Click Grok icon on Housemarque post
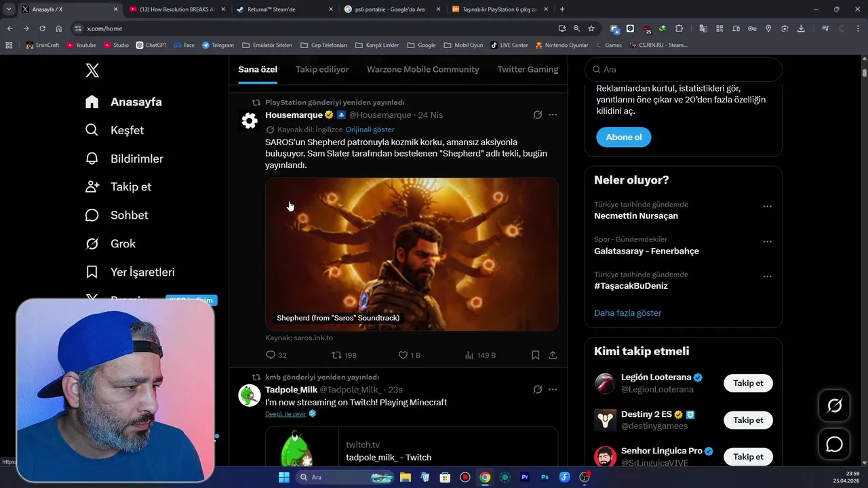The image size is (868, 488). click(538, 115)
